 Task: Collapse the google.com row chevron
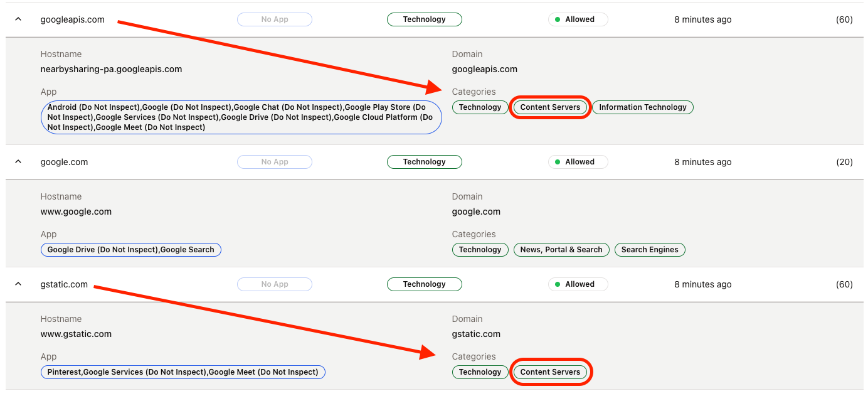coord(18,162)
